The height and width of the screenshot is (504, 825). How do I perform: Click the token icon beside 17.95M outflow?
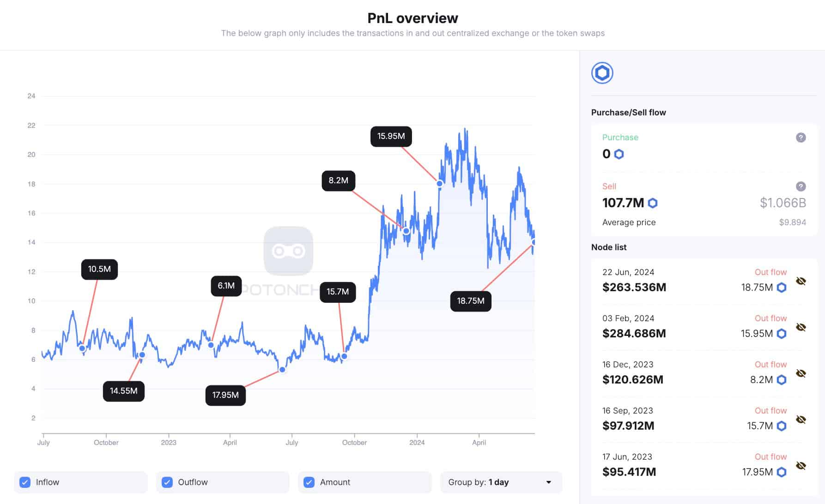[781, 472]
